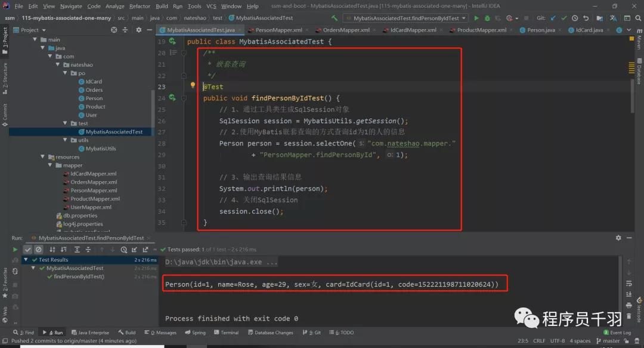Collapse all test result nodes

[x=88, y=250]
